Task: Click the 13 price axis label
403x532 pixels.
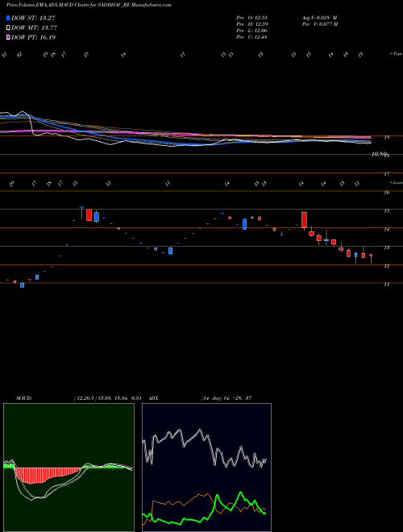Action: (386, 247)
